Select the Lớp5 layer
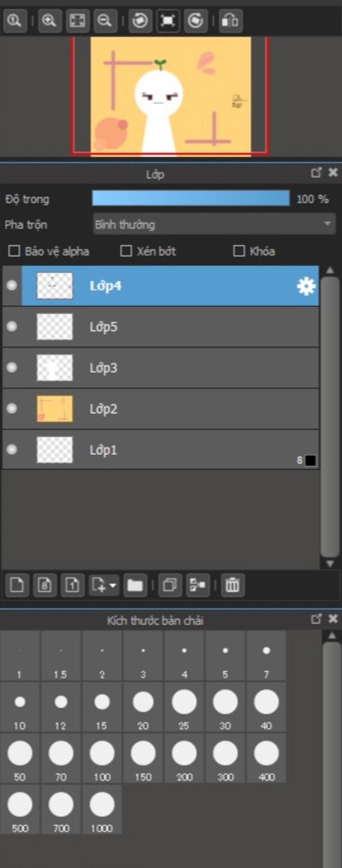This screenshot has height=868, width=342. [169, 327]
